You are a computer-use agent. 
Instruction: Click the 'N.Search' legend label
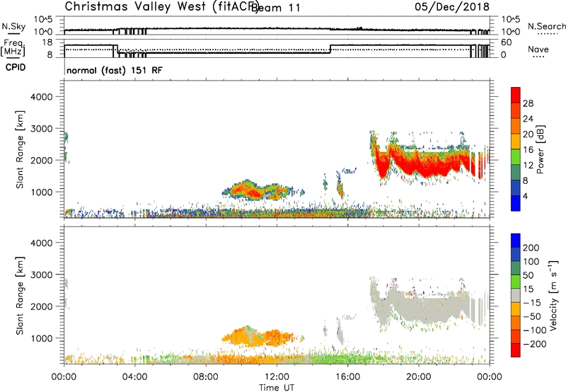pos(546,26)
